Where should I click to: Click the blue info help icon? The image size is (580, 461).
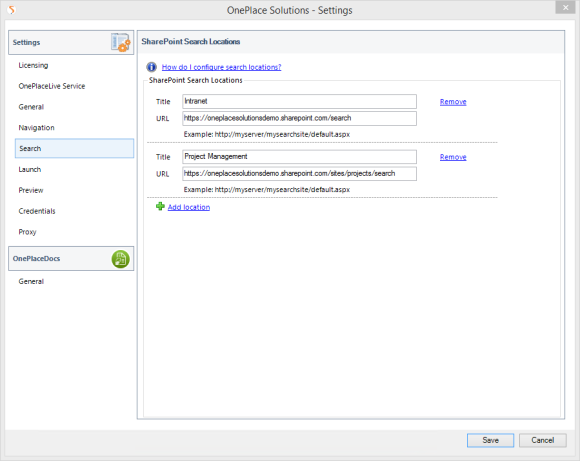click(151, 67)
